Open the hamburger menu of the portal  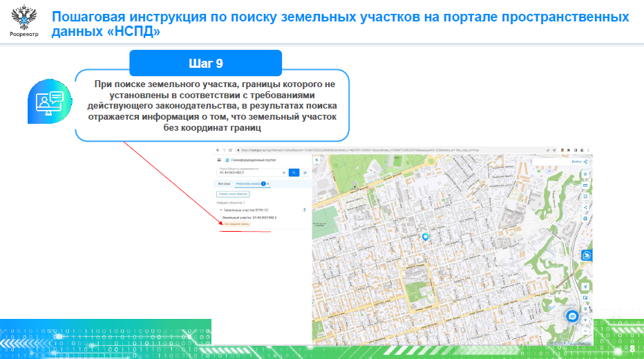click(x=219, y=160)
